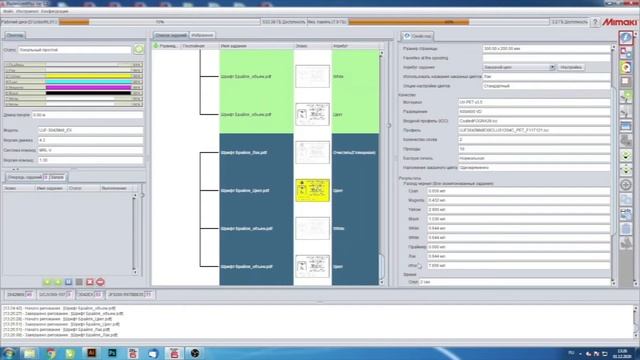Click the blue icon below the job queue
Image resolution: width=640 pixels, height=360 pixels.
(x=69, y=282)
